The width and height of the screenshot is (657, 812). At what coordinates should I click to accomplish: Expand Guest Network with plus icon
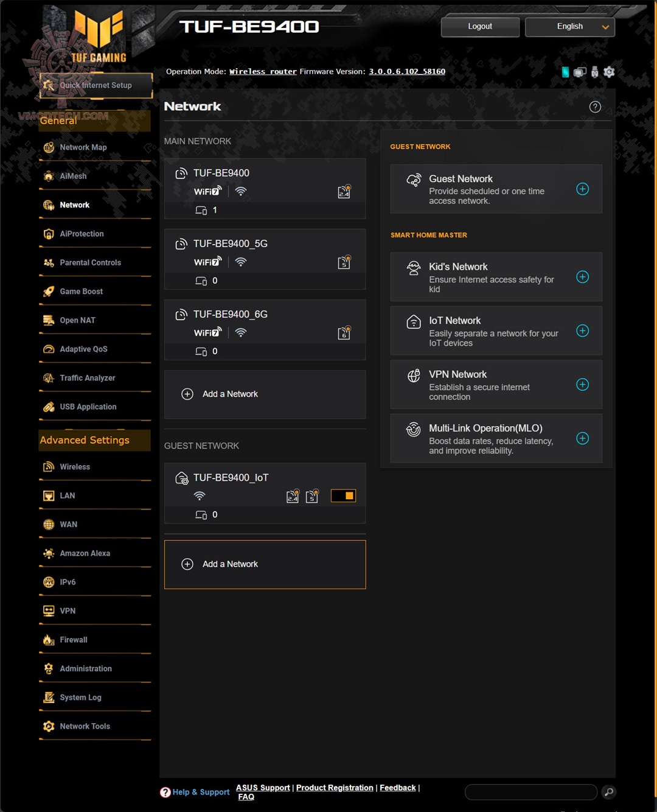[582, 189]
